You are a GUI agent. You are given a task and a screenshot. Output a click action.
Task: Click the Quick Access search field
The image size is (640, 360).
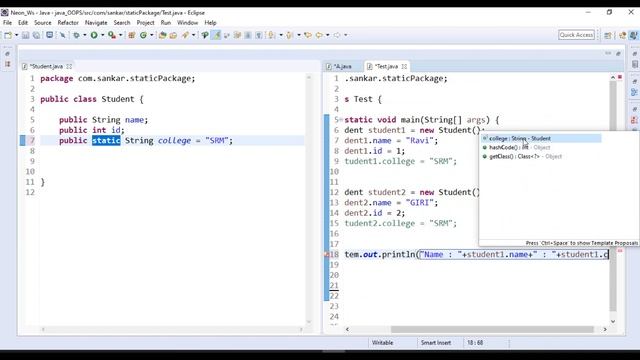576,35
